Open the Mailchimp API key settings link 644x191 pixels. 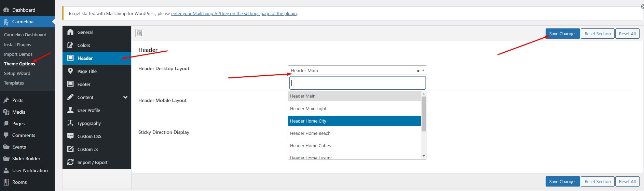coord(234,14)
